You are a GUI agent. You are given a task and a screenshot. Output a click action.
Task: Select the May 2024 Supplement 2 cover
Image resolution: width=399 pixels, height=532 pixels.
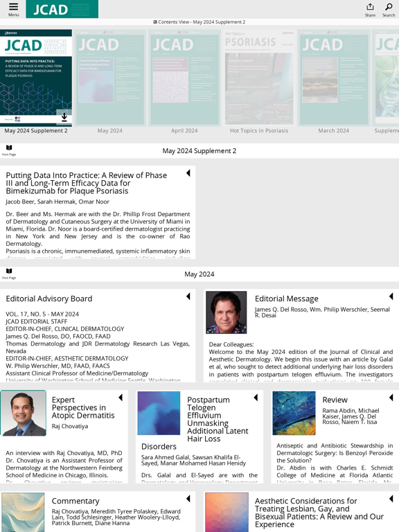pyautogui.click(x=36, y=78)
